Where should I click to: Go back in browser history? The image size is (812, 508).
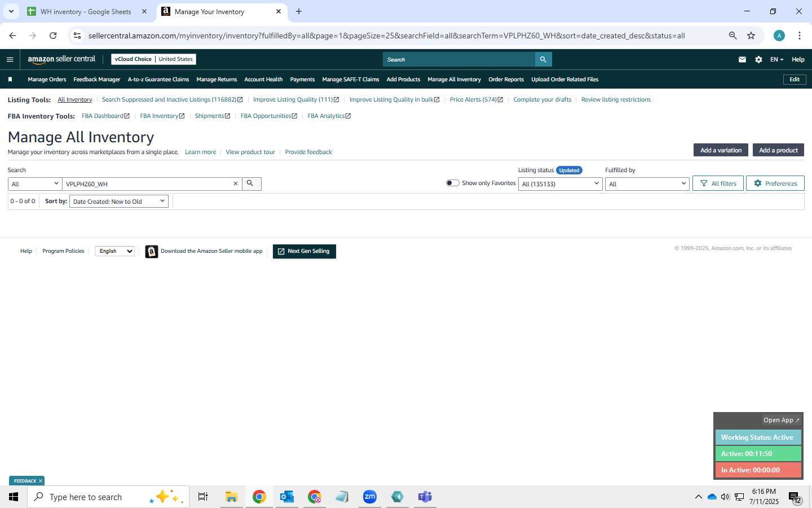(x=12, y=36)
